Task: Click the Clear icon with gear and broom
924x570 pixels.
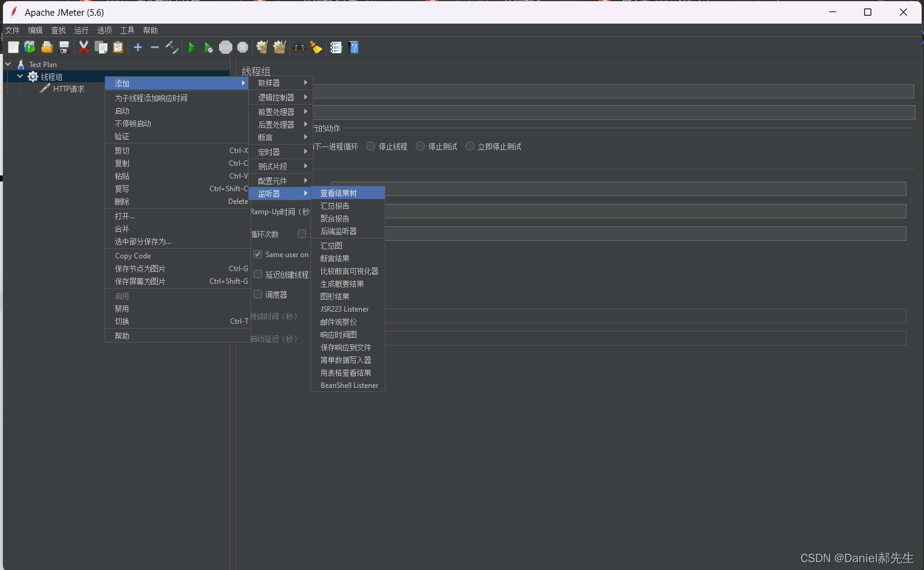Action: point(262,47)
